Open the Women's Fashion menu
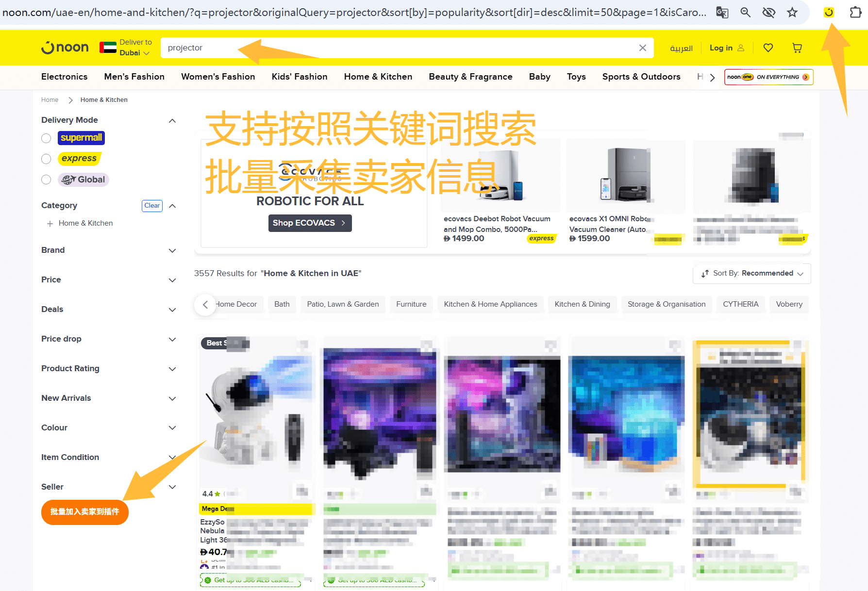868x591 pixels. point(218,77)
